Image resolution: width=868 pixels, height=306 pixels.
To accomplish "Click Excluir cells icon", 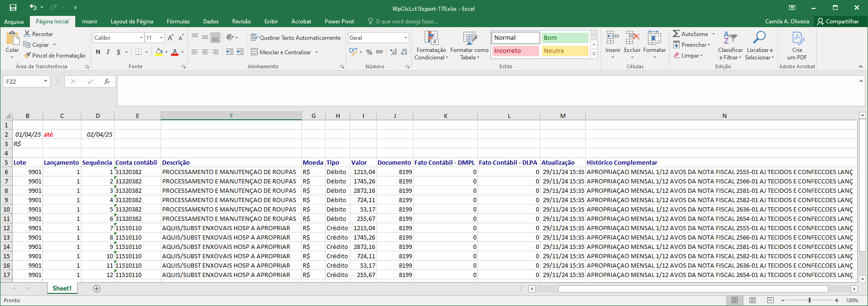I will pos(632,38).
